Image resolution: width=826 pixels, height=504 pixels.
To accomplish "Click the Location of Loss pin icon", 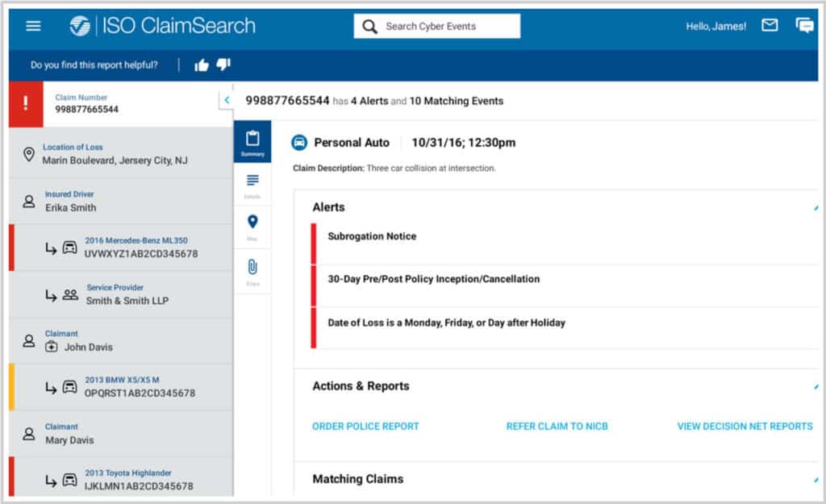I will [x=29, y=154].
